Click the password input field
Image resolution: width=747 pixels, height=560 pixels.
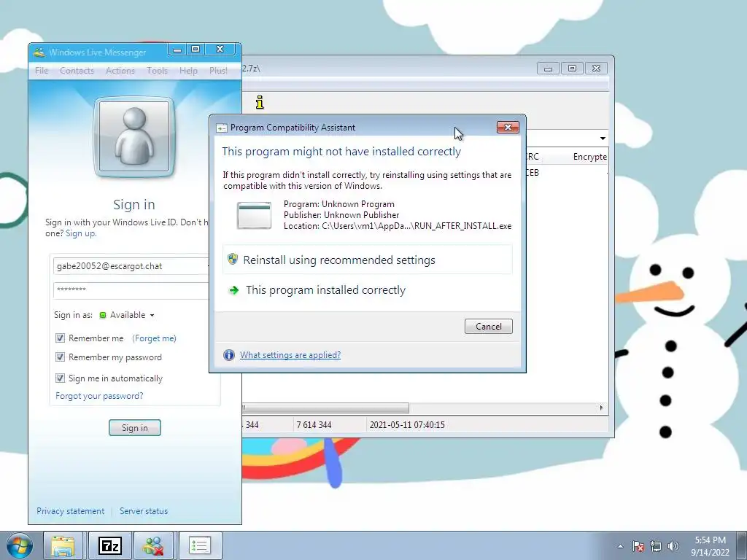click(x=131, y=290)
